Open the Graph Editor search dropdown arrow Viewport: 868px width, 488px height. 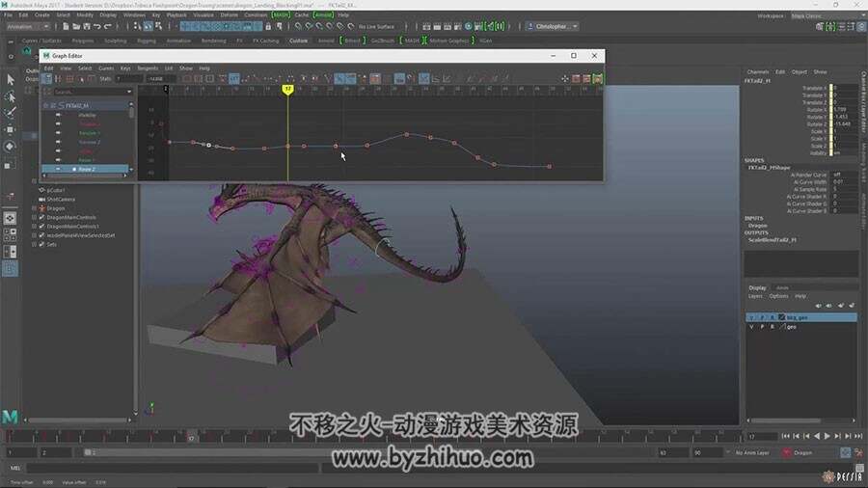tap(129, 92)
